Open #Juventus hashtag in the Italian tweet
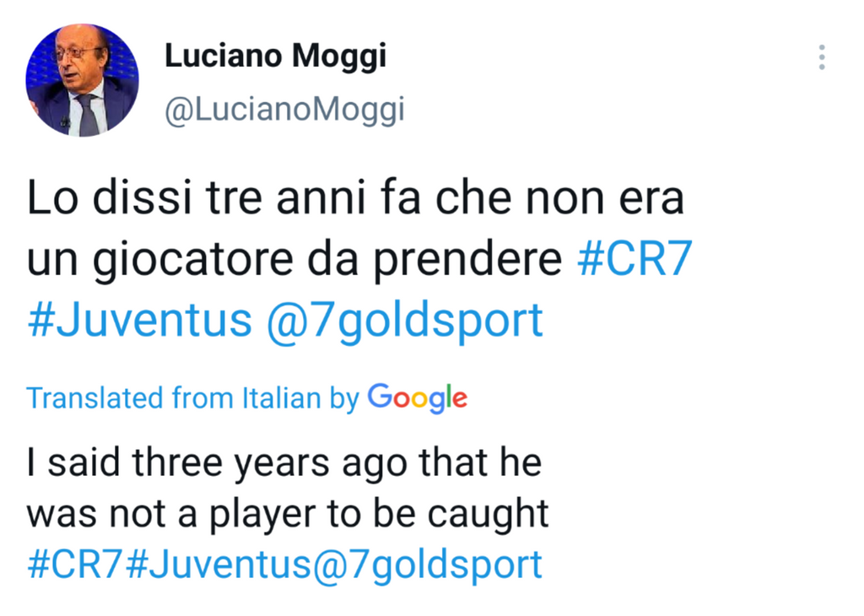The width and height of the screenshot is (864, 616). tap(139, 321)
